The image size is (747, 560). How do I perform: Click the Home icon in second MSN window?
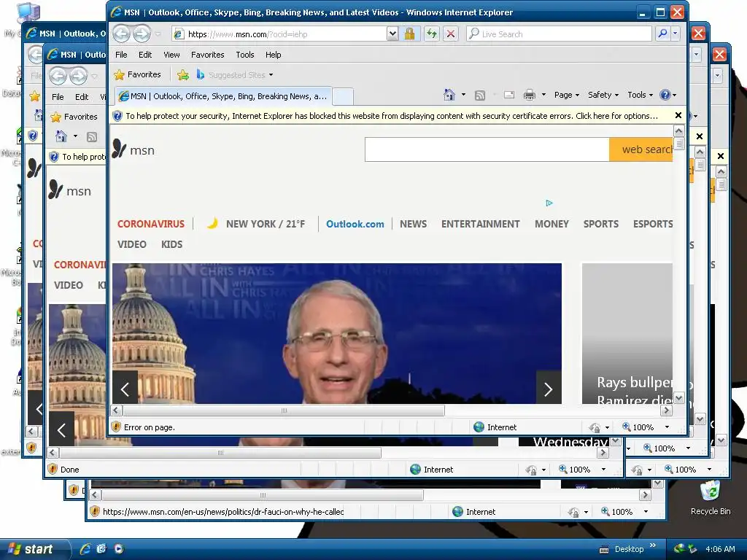[61, 136]
